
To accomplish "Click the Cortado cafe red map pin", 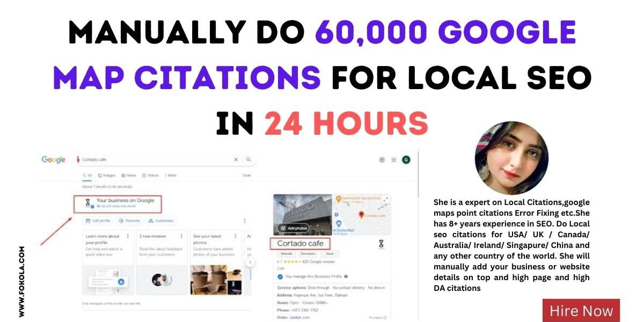I will click(x=362, y=216).
